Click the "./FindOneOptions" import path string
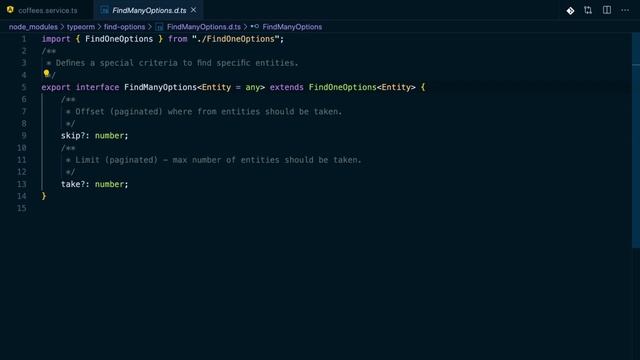Viewport: 640px width, 360px height. (236, 39)
